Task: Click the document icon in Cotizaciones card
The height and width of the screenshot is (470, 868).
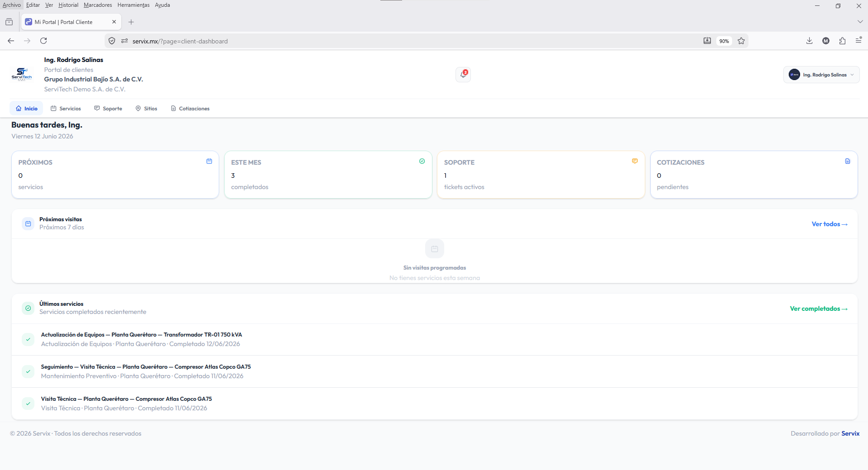Action: tap(848, 161)
